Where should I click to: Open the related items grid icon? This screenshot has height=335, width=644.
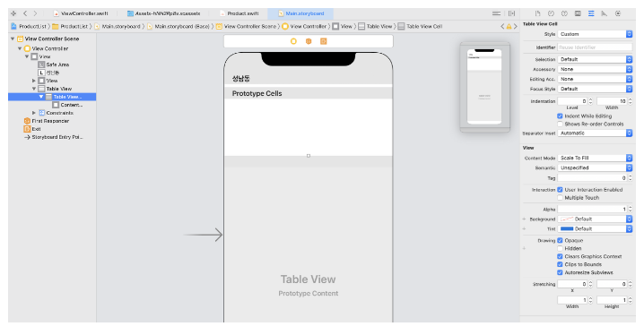(x=13, y=13)
